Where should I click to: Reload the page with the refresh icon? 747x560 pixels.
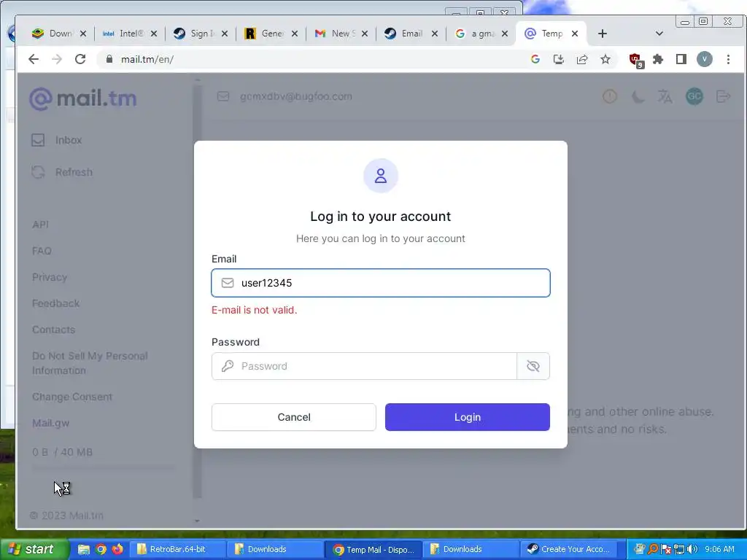pos(80,59)
